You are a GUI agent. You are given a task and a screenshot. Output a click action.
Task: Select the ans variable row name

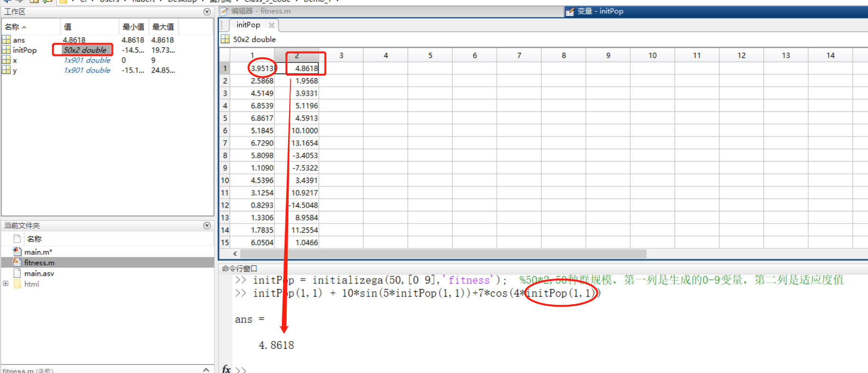point(19,40)
